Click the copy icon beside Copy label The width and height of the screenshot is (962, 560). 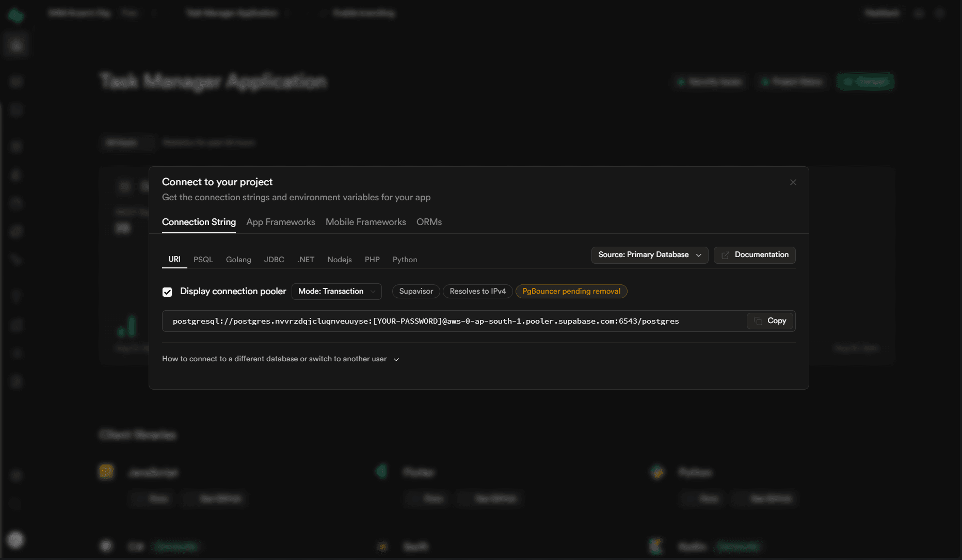pyautogui.click(x=758, y=321)
